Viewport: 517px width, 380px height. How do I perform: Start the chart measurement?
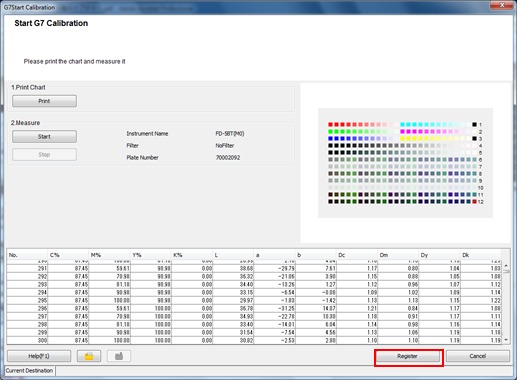[44, 137]
